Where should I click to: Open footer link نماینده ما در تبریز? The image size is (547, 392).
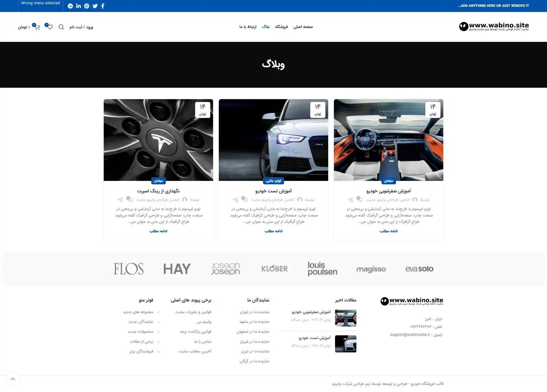[255, 351]
